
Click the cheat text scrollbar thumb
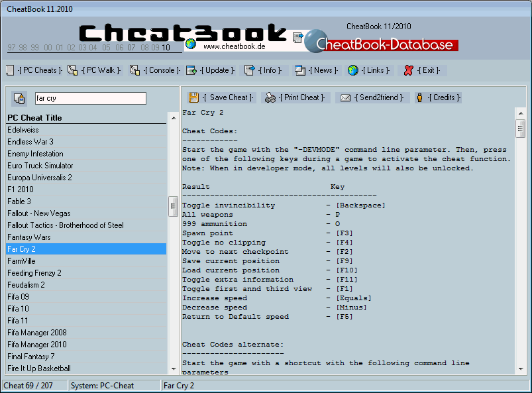(521, 129)
